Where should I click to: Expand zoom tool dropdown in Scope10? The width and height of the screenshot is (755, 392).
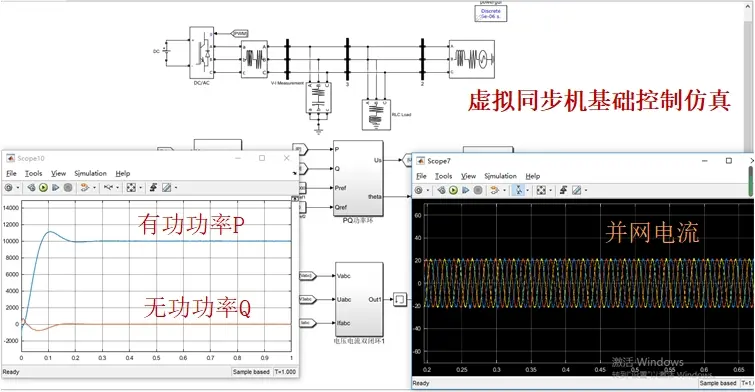tap(117, 188)
